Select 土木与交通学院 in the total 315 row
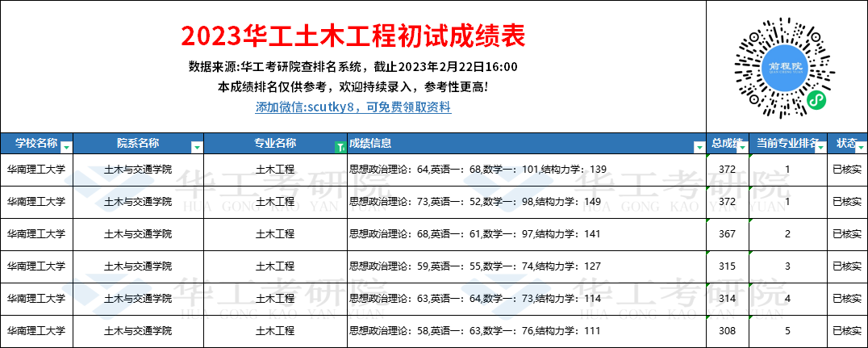The height and width of the screenshot is (348, 868). point(139,266)
